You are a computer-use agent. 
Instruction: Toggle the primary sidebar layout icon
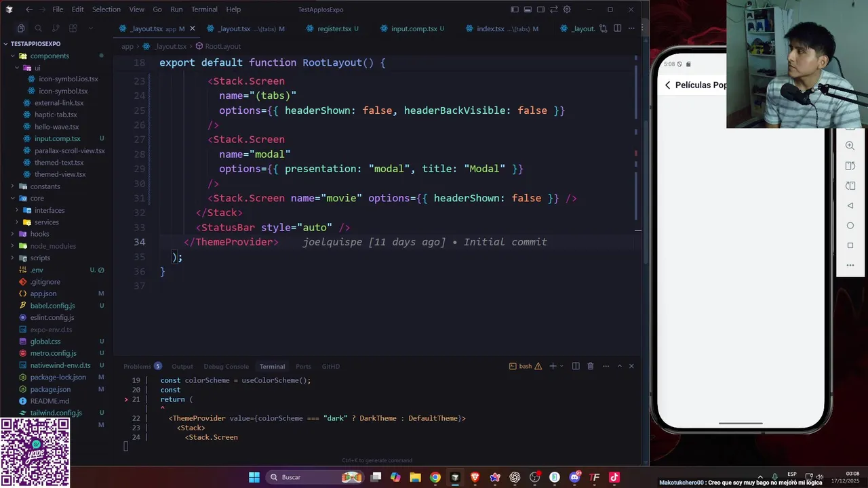(x=515, y=9)
